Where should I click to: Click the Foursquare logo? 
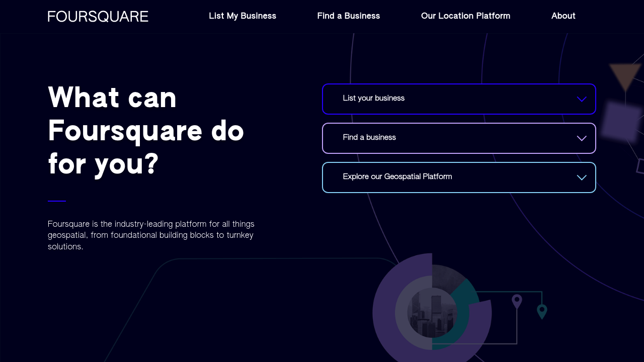click(x=98, y=16)
